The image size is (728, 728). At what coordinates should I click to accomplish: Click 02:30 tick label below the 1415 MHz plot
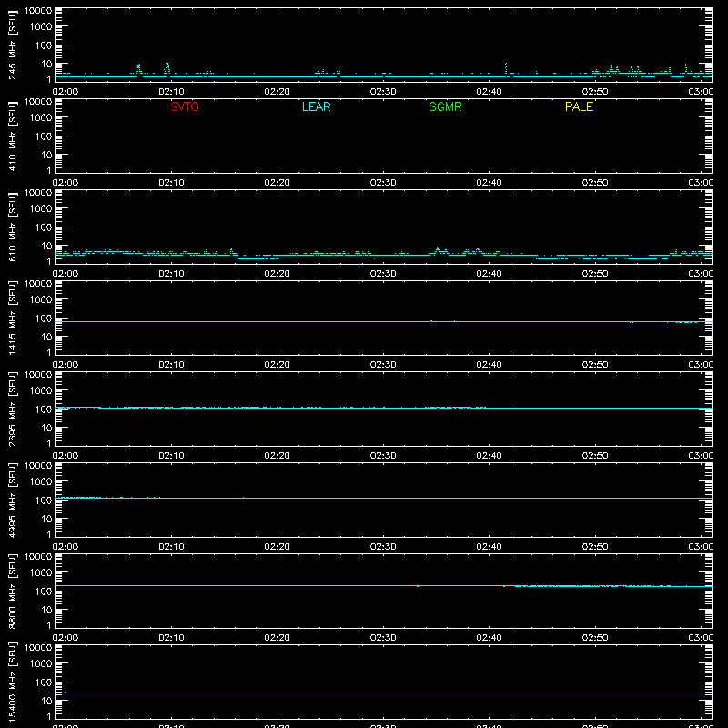tap(383, 365)
